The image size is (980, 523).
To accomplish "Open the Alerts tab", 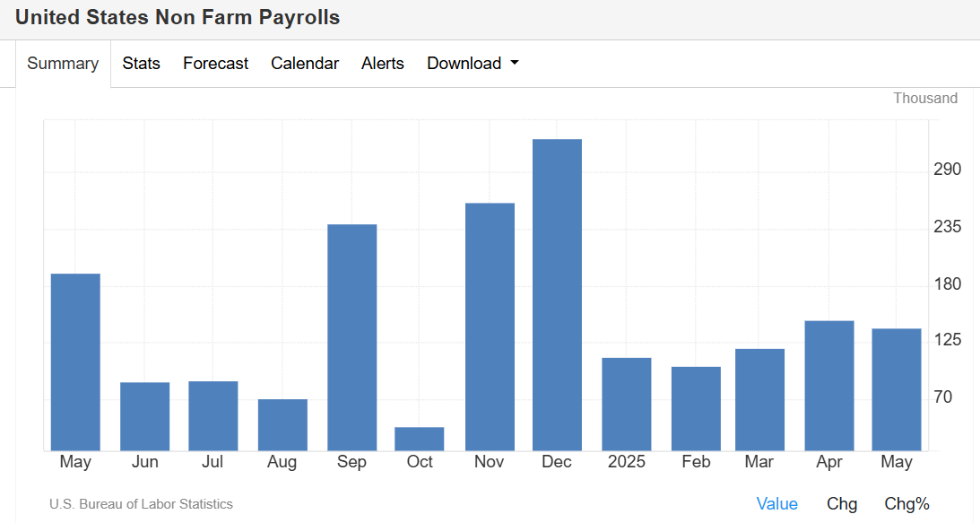I will pos(383,64).
